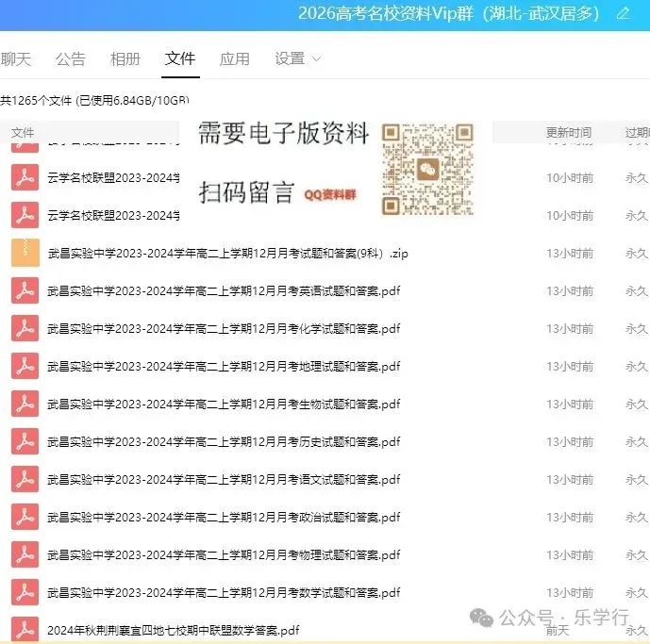Open 12月月考政治试题和答案.pdf file name
Image resolution: width=650 pixels, height=644 pixels.
[x=224, y=518]
